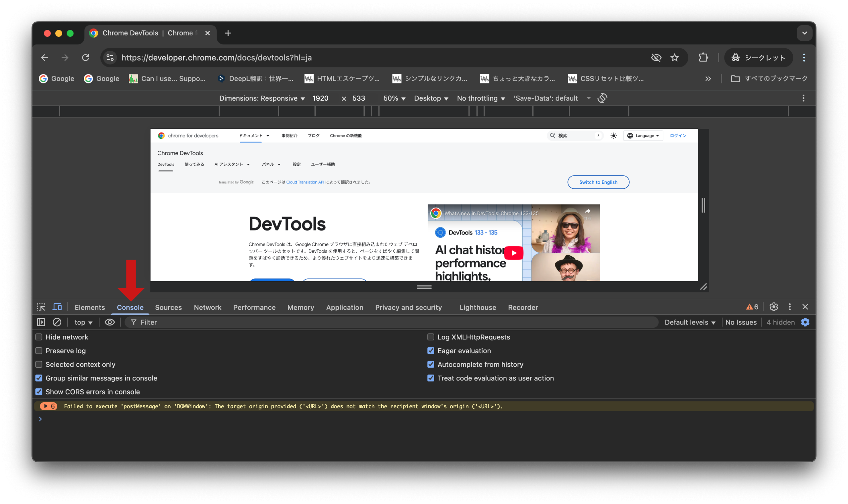Click the third-party cookie blocked eye icon
Viewport: 848px width, 504px height.
656,57
